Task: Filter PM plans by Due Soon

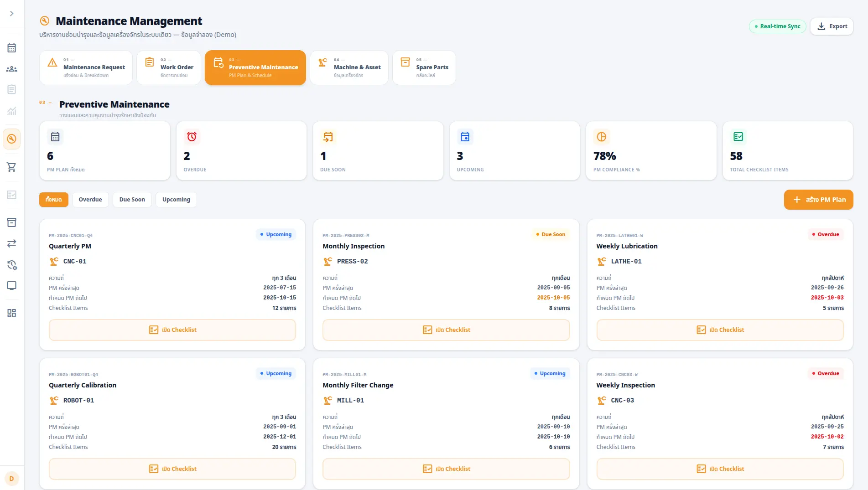Action: click(x=132, y=200)
